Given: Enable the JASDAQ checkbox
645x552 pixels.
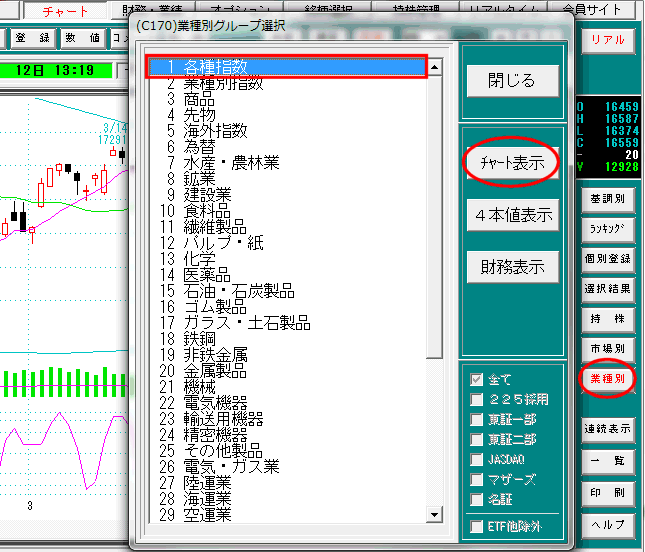Looking at the screenshot, I should [x=476, y=459].
